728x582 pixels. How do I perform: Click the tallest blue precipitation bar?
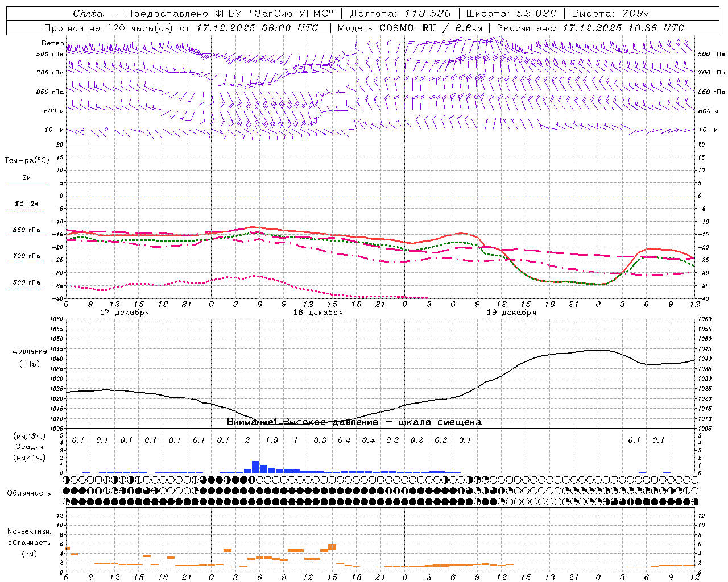click(255, 467)
